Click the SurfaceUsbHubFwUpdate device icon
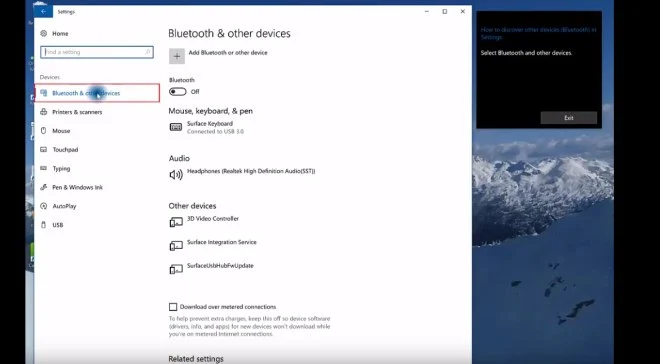Image resolution: width=660 pixels, height=364 pixels. (176, 269)
